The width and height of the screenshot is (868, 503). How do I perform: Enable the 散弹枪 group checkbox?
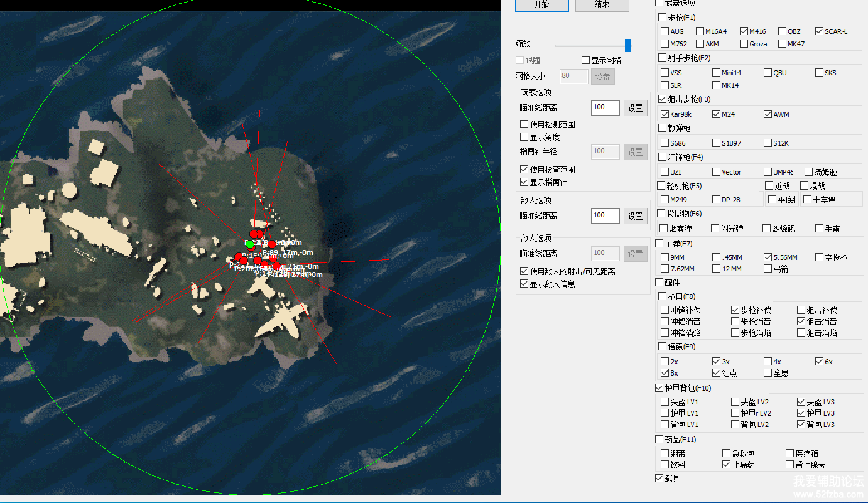(x=662, y=128)
